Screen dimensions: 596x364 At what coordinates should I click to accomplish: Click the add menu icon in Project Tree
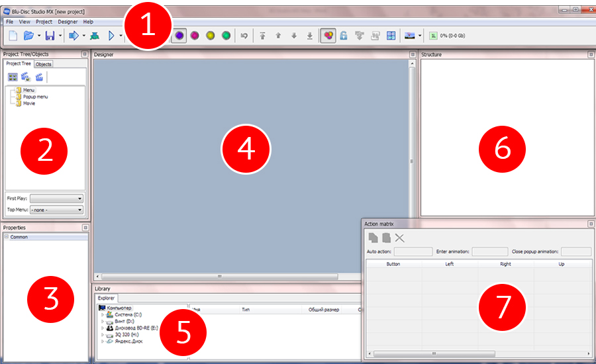click(13, 77)
